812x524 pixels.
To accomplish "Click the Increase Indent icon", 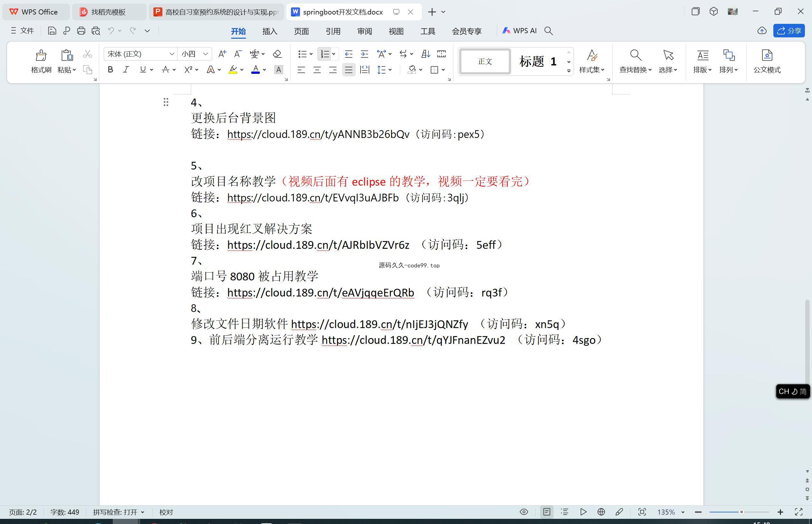I will 364,54.
